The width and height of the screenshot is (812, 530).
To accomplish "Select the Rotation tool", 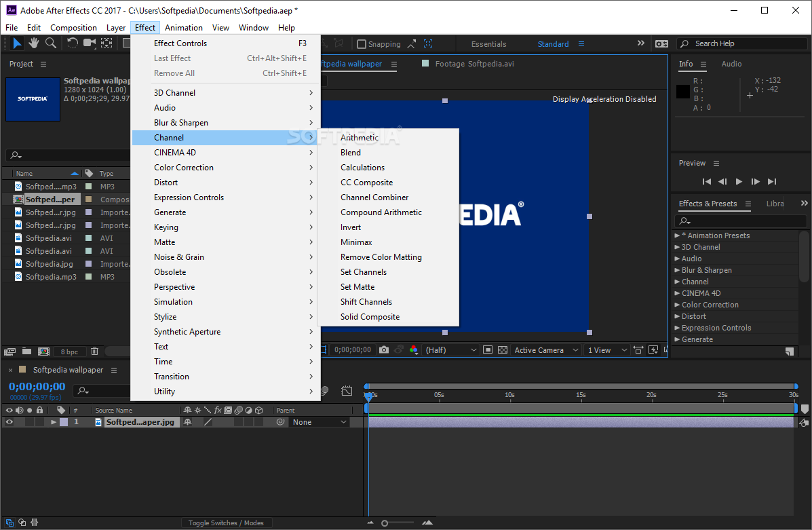I will coord(72,43).
